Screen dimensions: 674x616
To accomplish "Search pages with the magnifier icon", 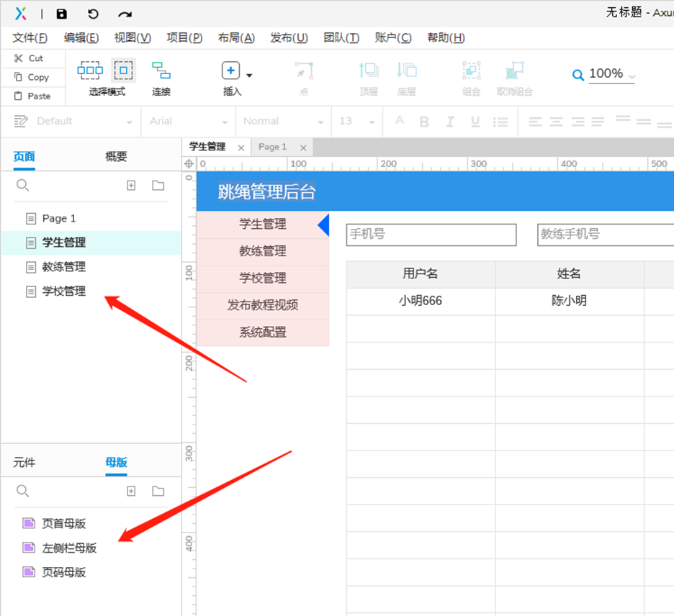I will (x=22, y=185).
